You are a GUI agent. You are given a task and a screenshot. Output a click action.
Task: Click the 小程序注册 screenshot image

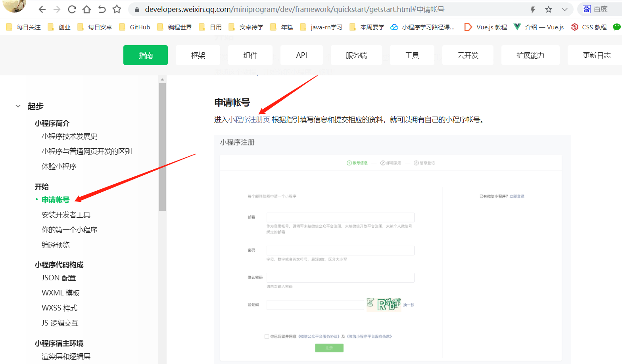(x=393, y=250)
